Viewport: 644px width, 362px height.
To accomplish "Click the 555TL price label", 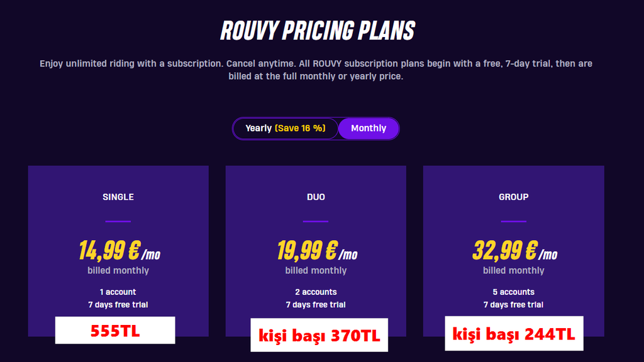I will tap(114, 331).
